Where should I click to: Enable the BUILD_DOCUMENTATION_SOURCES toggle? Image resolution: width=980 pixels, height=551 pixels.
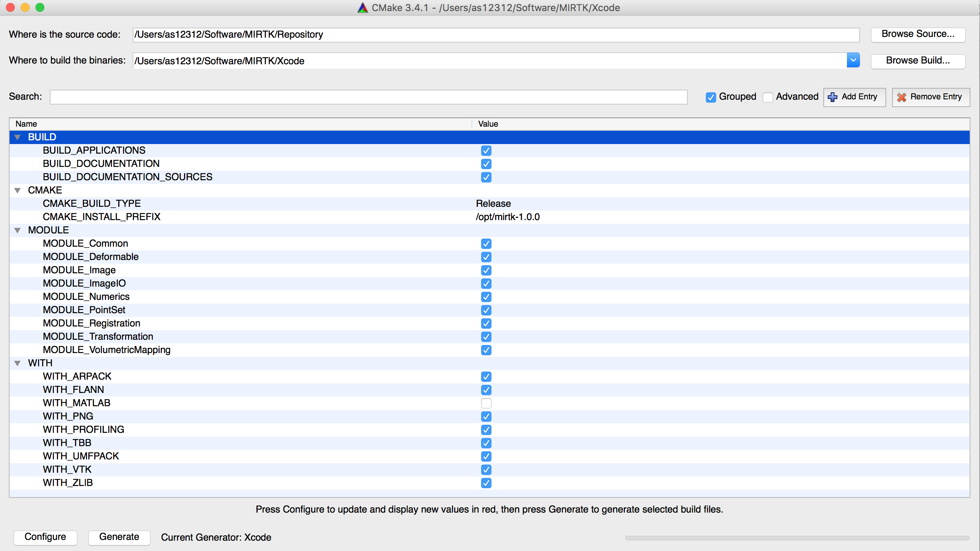(486, 177)
